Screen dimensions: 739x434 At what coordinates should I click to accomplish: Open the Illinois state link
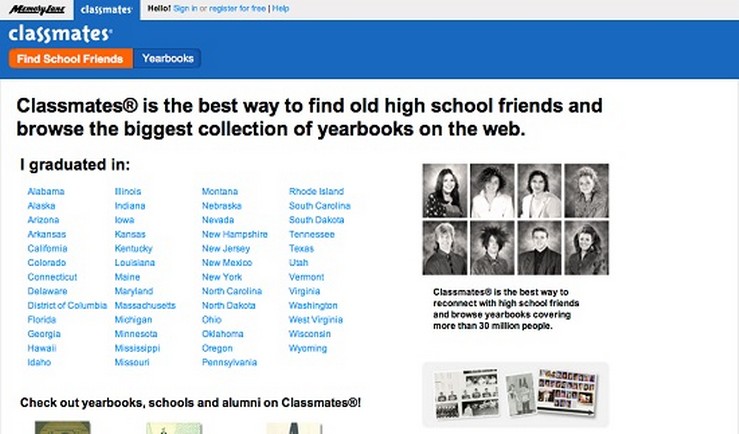click(128, 191)
